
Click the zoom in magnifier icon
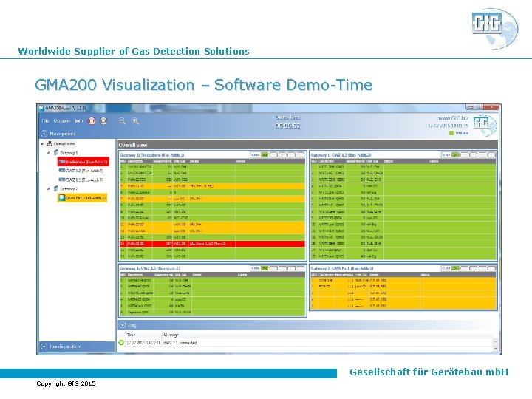[135, 120]
